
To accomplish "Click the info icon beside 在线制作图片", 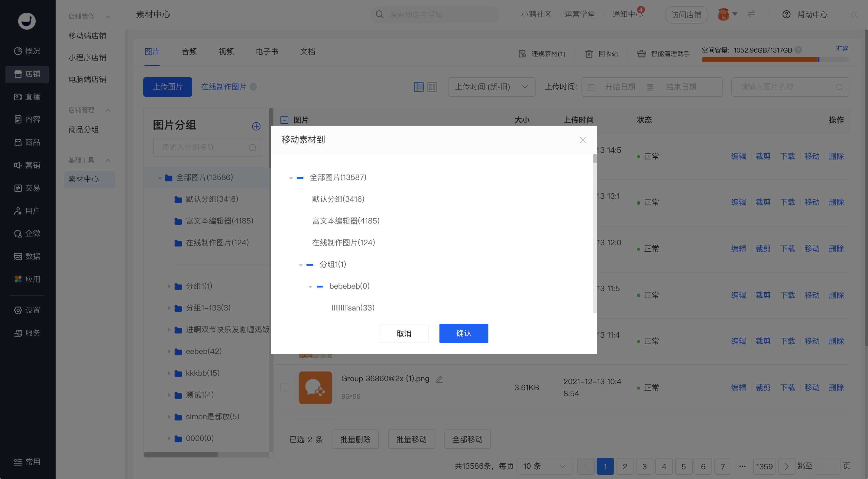I will coord(253,87).
